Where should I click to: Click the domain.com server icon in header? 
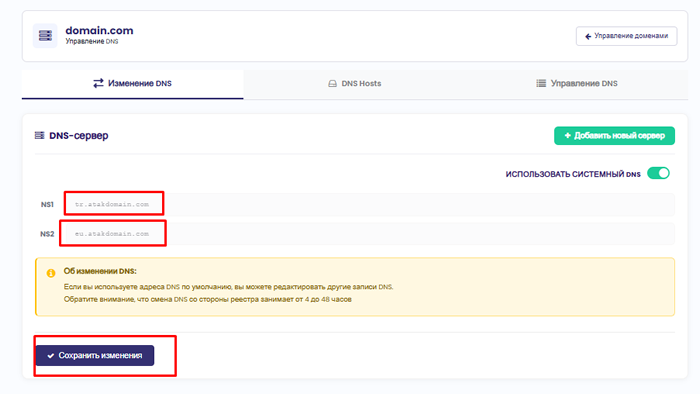tap(45, 36)
